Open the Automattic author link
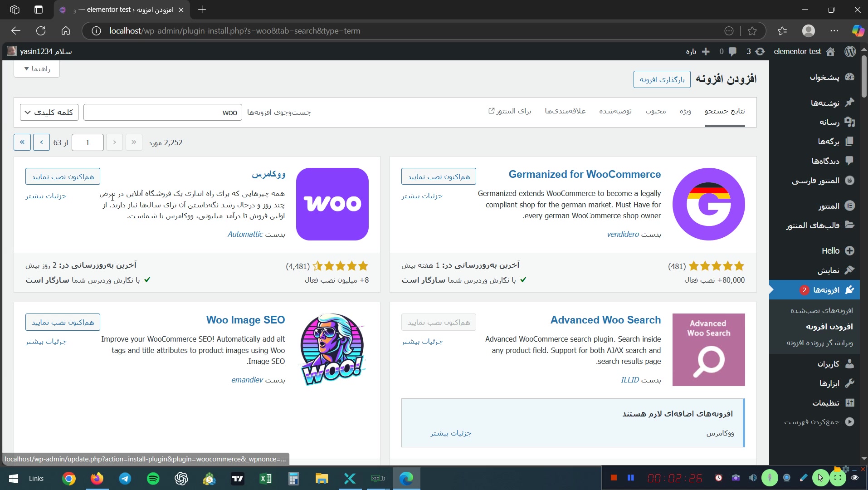 (x=245, y=234)
